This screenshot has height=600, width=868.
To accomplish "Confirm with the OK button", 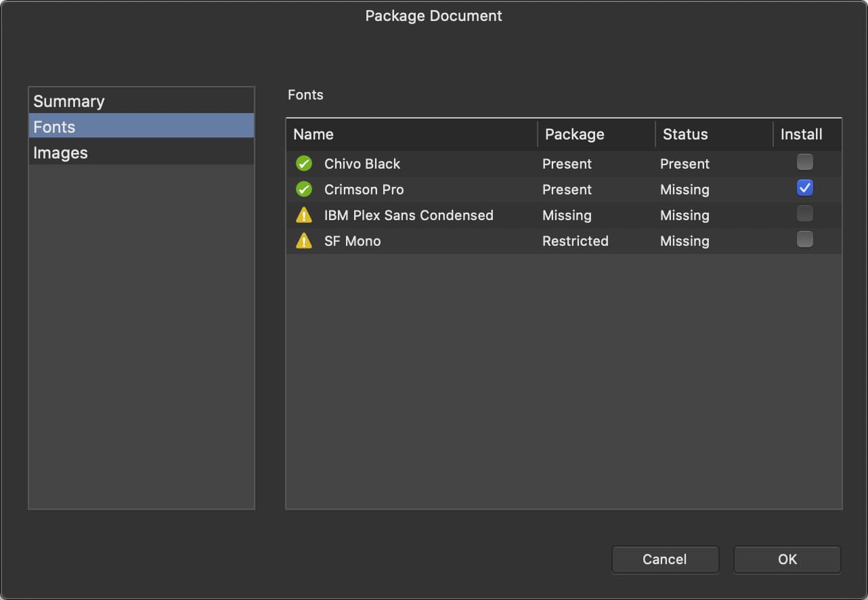I will 787,559.
